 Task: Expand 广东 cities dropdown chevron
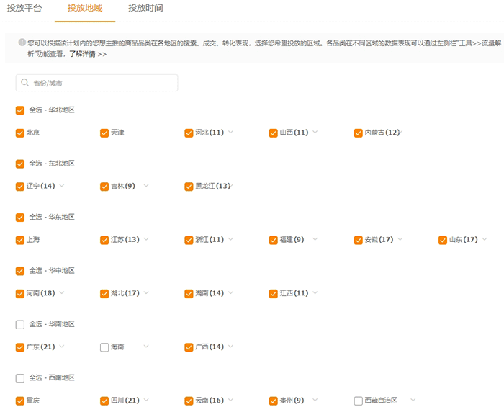(62, 347)
